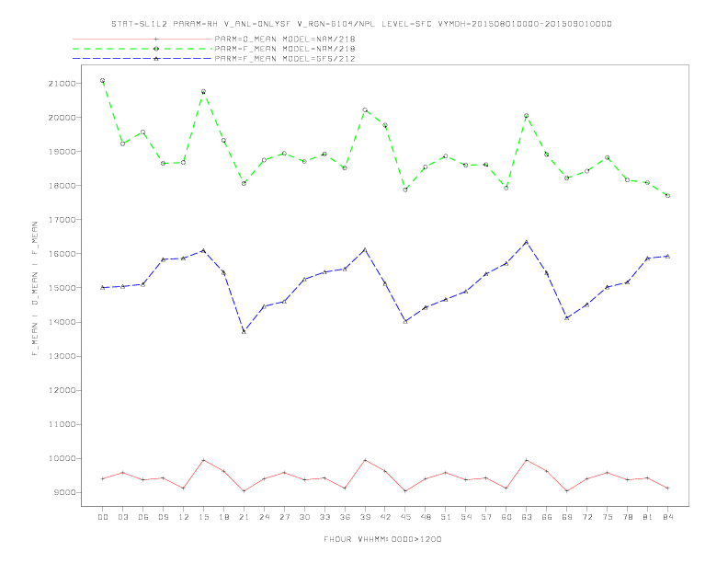Viewport: 728px width, 563px height.
Task: Click x-axis tick label 45
Action: (x=405, y=517)
